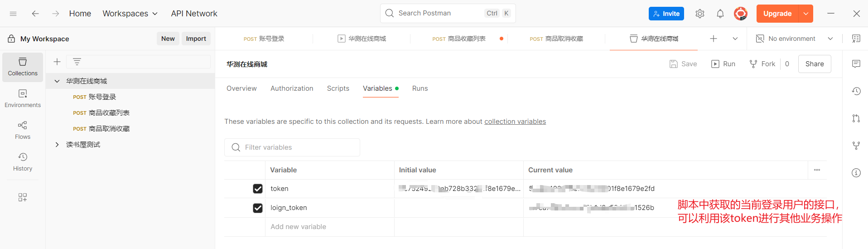Uncheck the token variable checkbox
Viewport: 868px width, 249px height.
click(258, 189)
